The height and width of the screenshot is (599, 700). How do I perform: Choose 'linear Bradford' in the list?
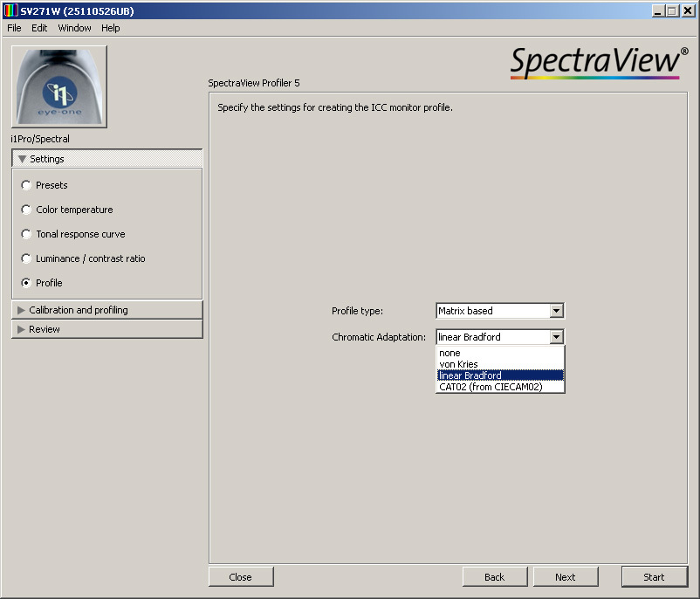[x=500, y=375]
